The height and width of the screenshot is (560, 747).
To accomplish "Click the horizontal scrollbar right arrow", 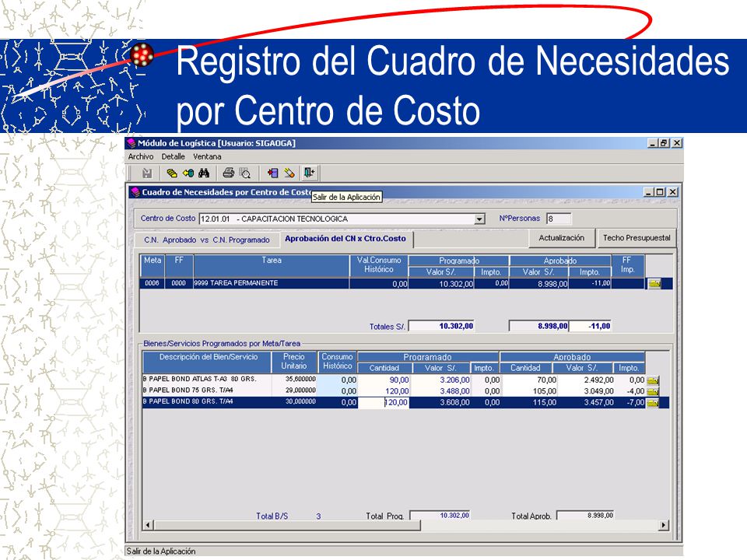I will [663, 525].
